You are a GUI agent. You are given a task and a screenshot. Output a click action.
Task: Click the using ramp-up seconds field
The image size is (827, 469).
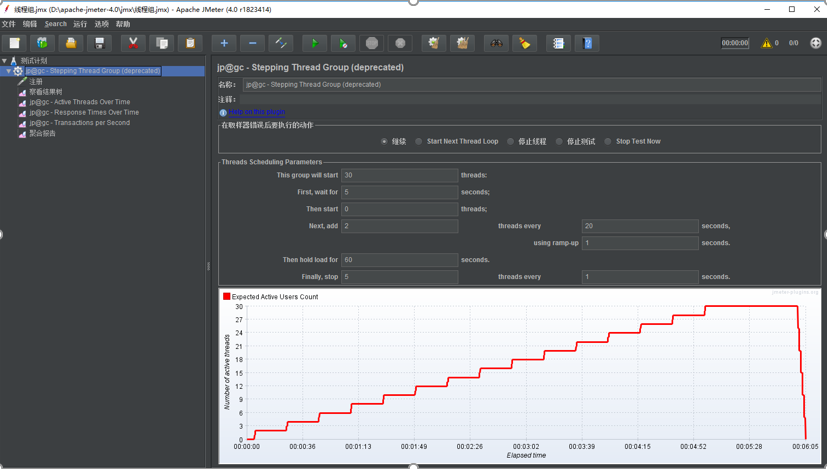point(640,243)
